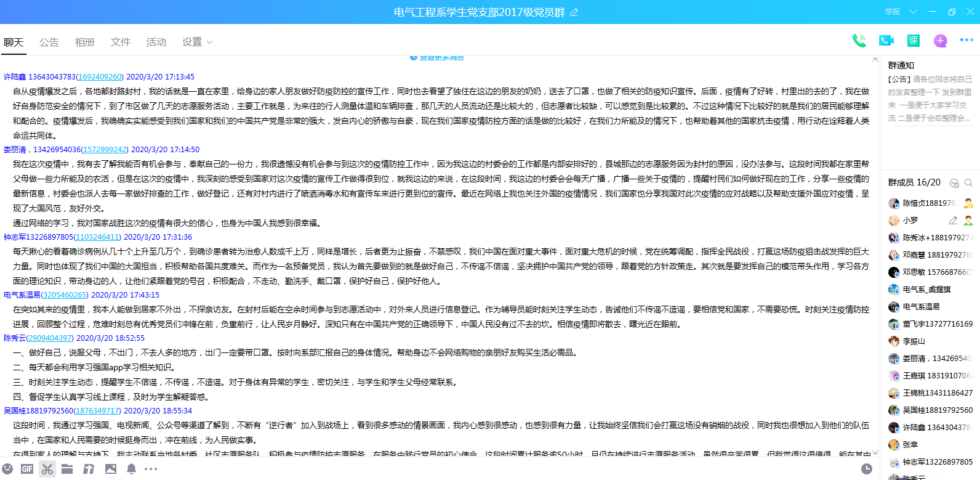This screenshot has width=980, height=480.
Task: Select member 董飞宇13727716169
Action: point(930,324)
